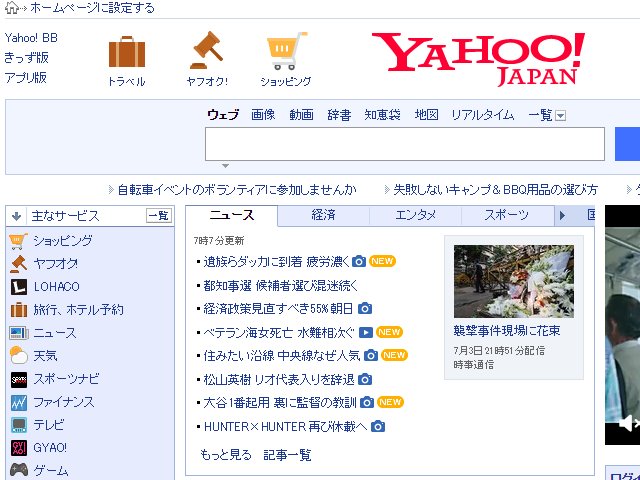
Task: Click camera icon next to 遺族らダッカに到着 headline
Action: click(x=359, y=261)
